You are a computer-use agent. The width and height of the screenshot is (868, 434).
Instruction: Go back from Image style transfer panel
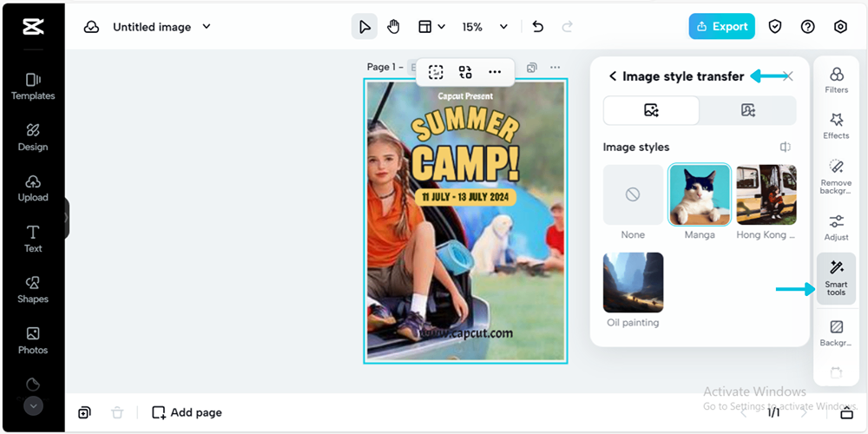(x=612, y=76)
